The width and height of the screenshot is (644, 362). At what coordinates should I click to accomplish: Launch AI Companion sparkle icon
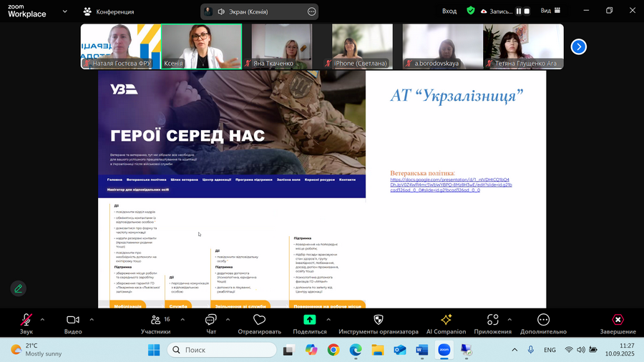click(x=446, y=320)
